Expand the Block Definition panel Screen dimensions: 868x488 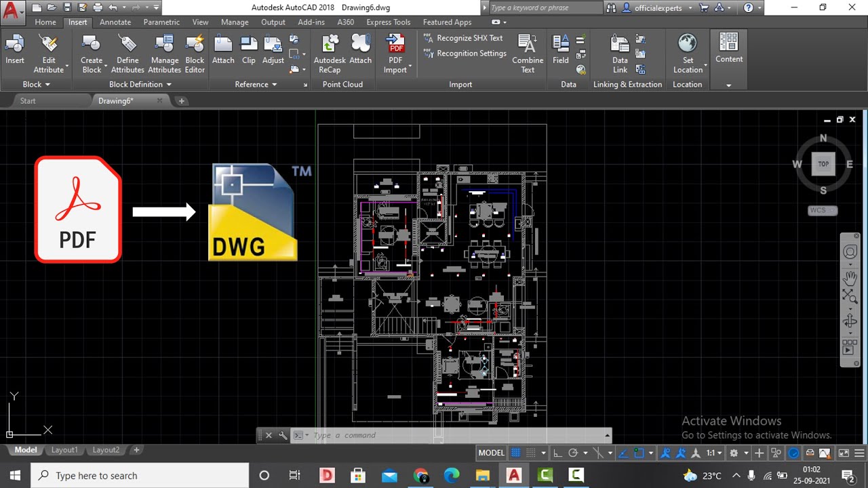[x=140, y=85]
